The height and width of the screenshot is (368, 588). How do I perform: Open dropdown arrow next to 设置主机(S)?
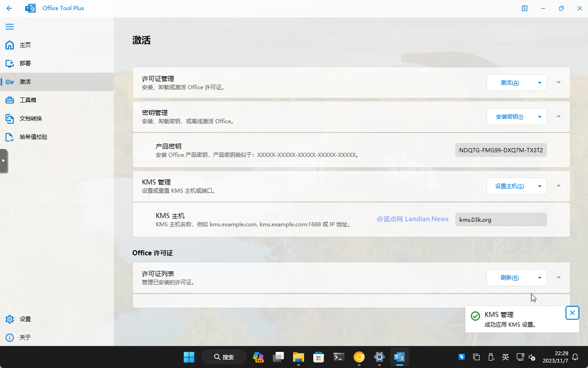tap(539, 186)
